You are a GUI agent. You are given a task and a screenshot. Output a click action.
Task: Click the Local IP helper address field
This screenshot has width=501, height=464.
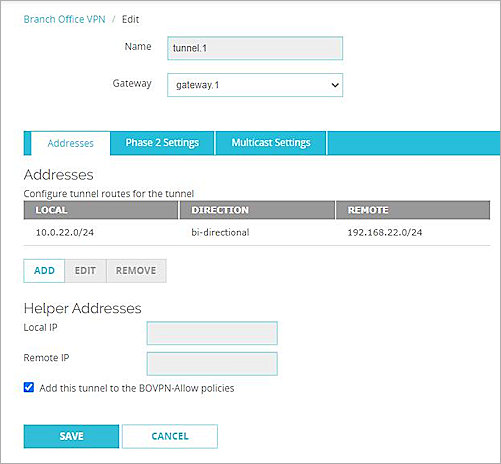click(x=212, y=333)
